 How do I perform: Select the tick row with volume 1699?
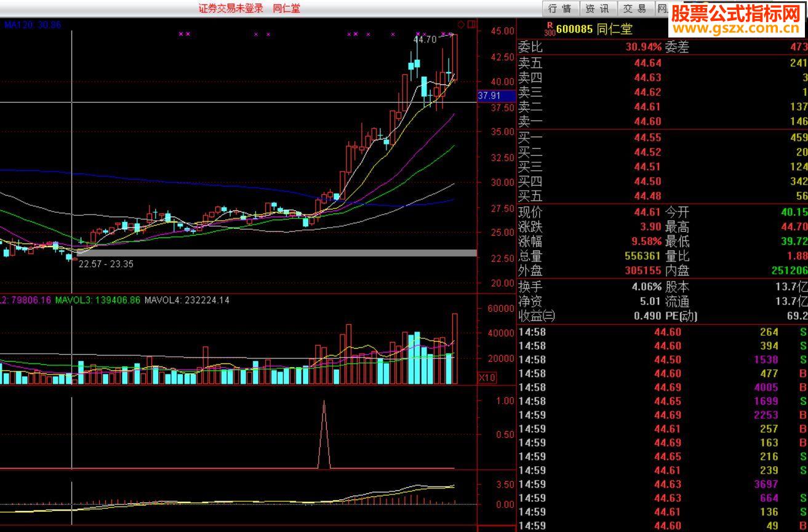(663, 401)
